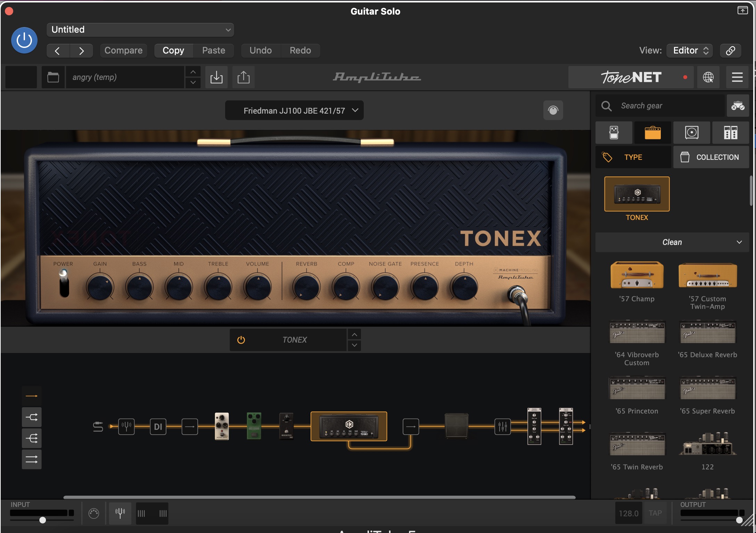Switch to the TYPE filter tab

tap(633, 157)
